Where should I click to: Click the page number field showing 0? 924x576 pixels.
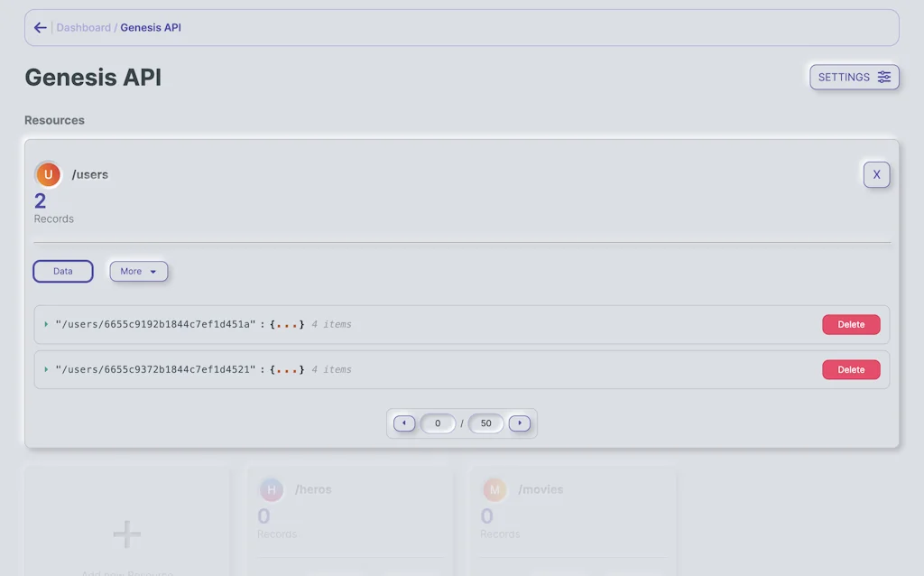(x=438, y=423)
